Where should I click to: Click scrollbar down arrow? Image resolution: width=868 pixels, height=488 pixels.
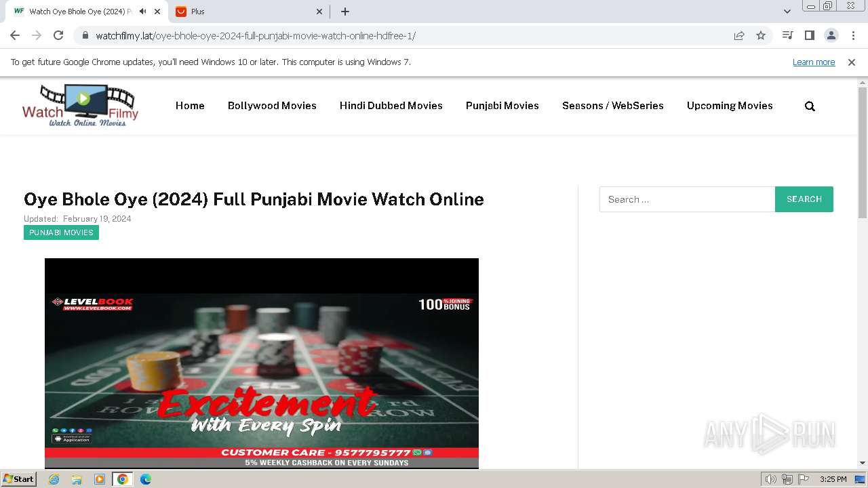click(x=863, y=463)
